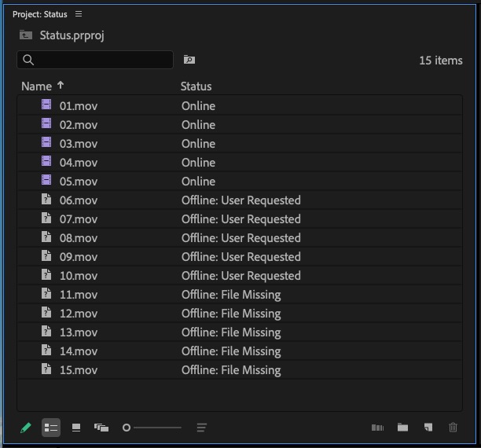Viewport: 481px width, 448px height.
Task: Click the film clip icon for 03.mov
Action: [46, 142]
